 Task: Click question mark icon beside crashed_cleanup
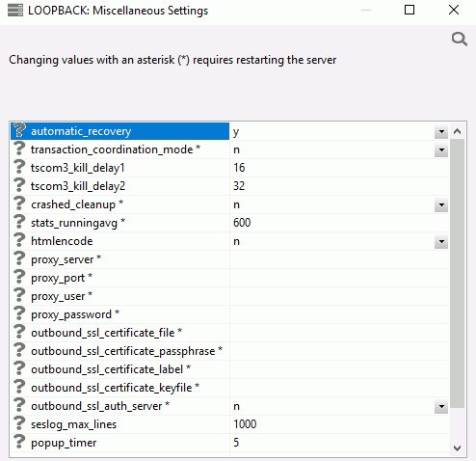pyautogui.click(x=19, y=203)
